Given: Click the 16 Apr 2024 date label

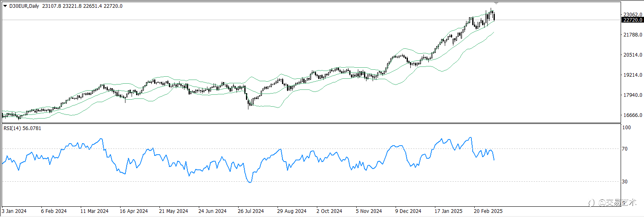Looking at the screenshot, I should 134,211.
